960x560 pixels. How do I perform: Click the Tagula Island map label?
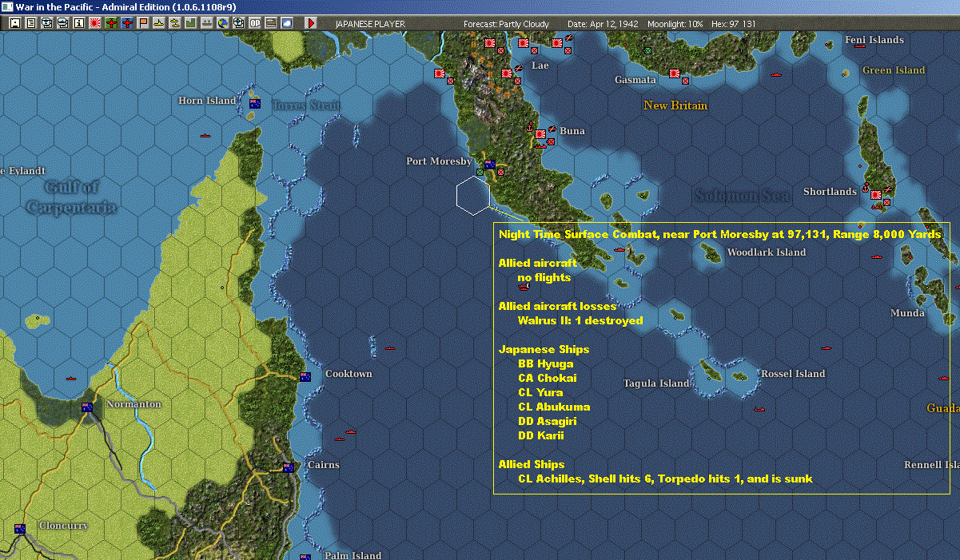pyautogui.click(x=656, y=383)
